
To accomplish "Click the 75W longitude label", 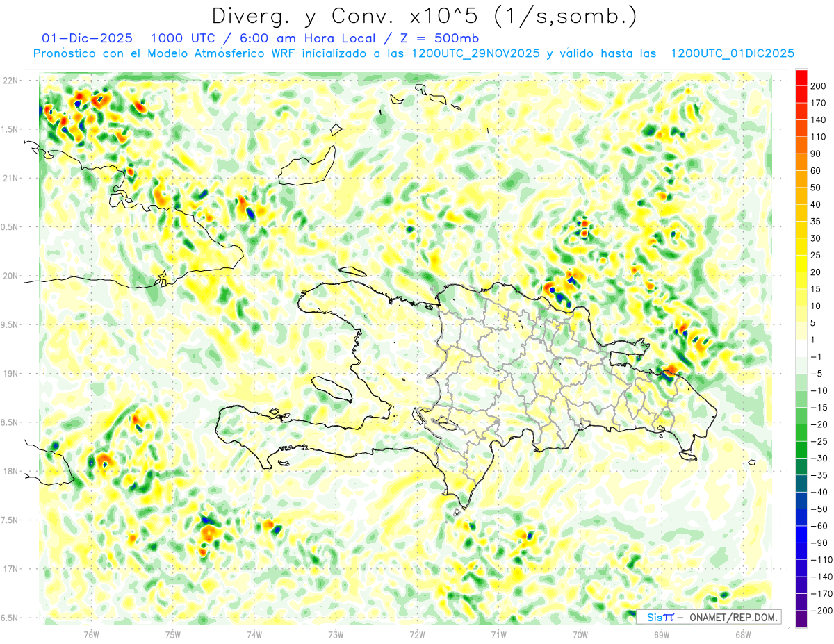I will [173, 634].
